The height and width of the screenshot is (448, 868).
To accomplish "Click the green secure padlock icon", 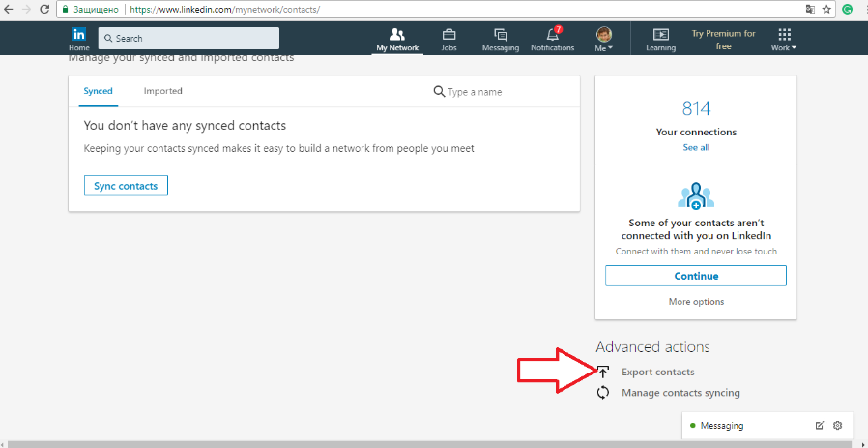I will click(65, 10).
